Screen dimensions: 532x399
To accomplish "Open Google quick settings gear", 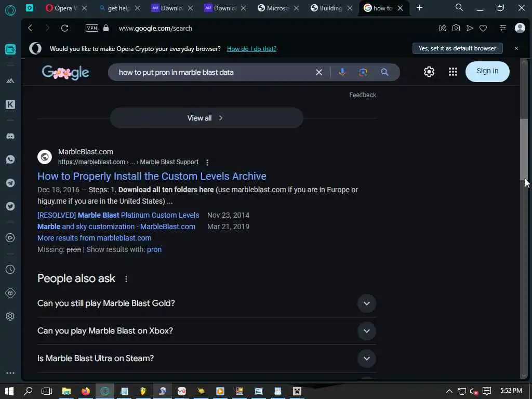I will (429, 72).
